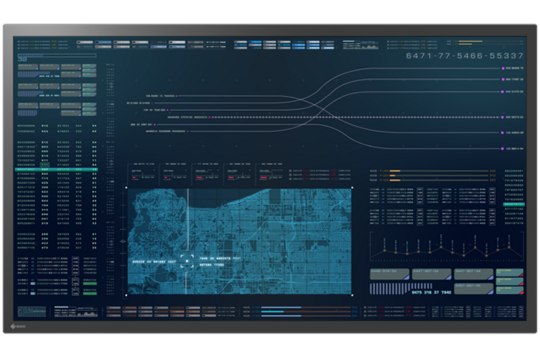Click the progress bar above the large 32
This screenshot has width=540, height=360.
[57, 55]
